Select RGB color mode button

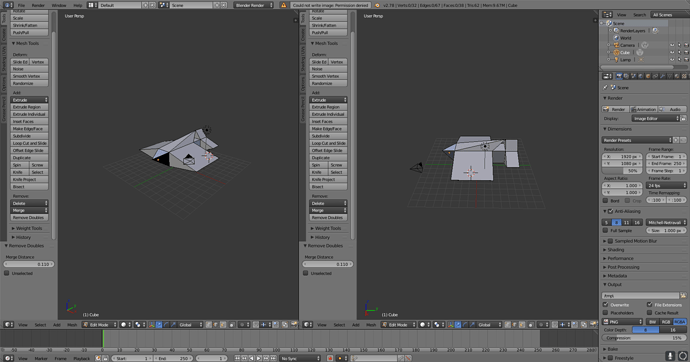[666, 322]
